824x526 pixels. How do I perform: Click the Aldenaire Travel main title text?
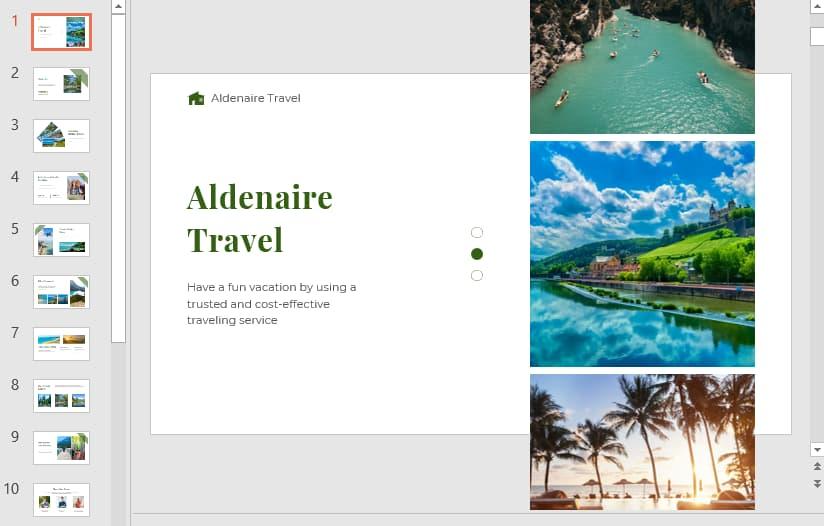coord(260,219)
